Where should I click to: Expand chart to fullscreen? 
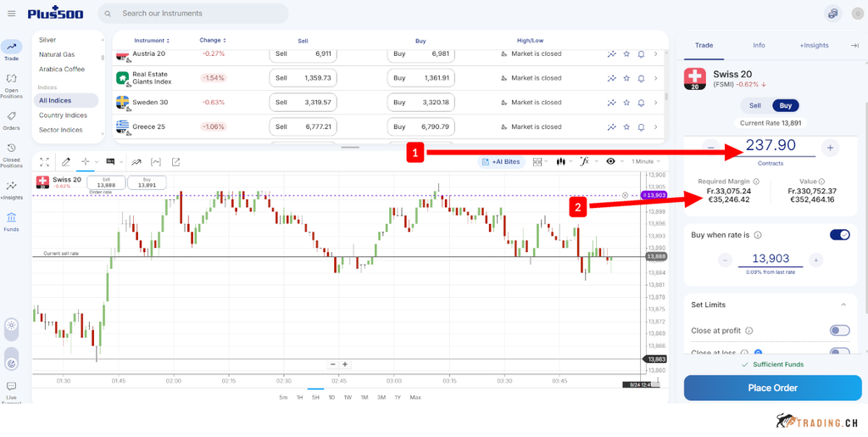[44, 162]
